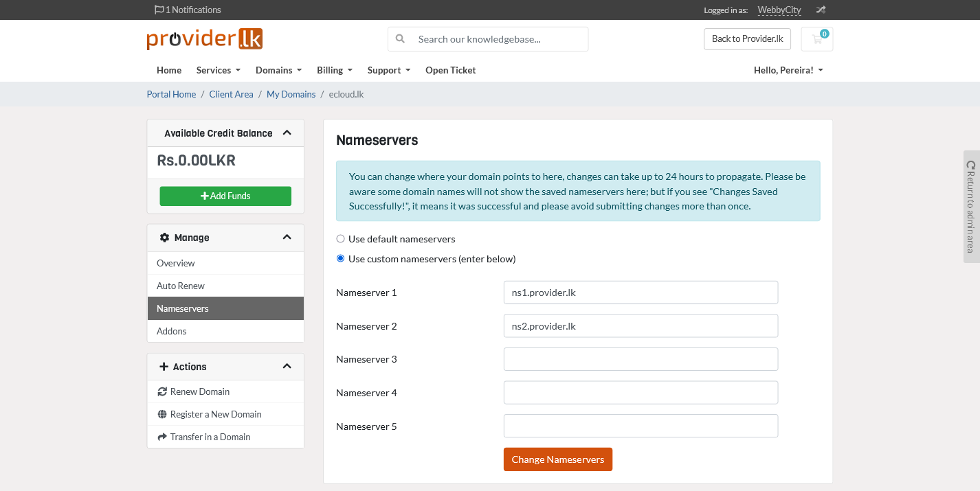Collapse the Available Credit Balance panel
980x491 pixels.
pos(287,133)
